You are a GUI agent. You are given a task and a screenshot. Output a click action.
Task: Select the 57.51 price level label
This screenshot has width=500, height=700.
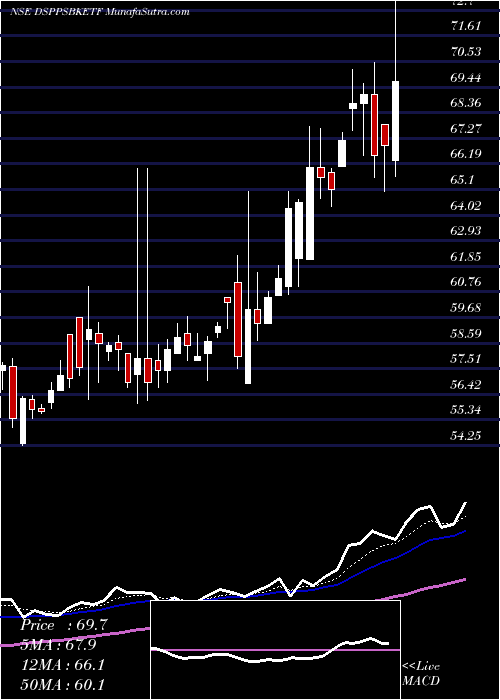coord(466,359)
